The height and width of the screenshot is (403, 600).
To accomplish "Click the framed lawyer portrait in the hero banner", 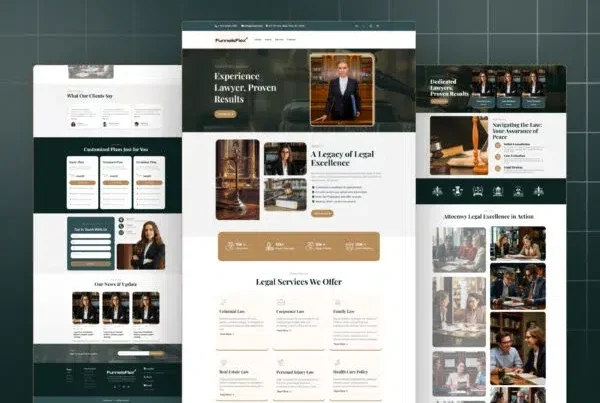I will pos(342,90).
